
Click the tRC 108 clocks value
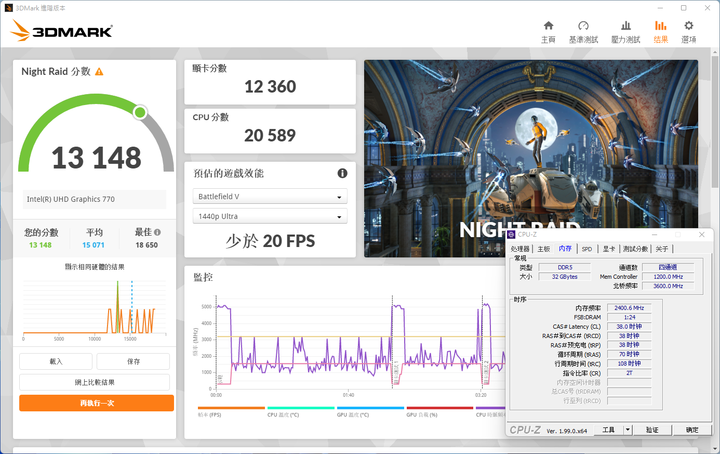629,363
